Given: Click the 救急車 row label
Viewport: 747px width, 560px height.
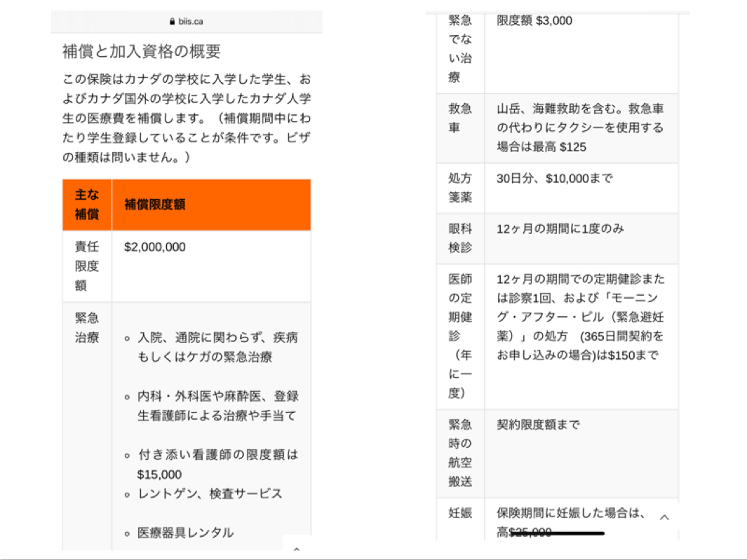Looking at the screenshot, I should pos(460,118).
